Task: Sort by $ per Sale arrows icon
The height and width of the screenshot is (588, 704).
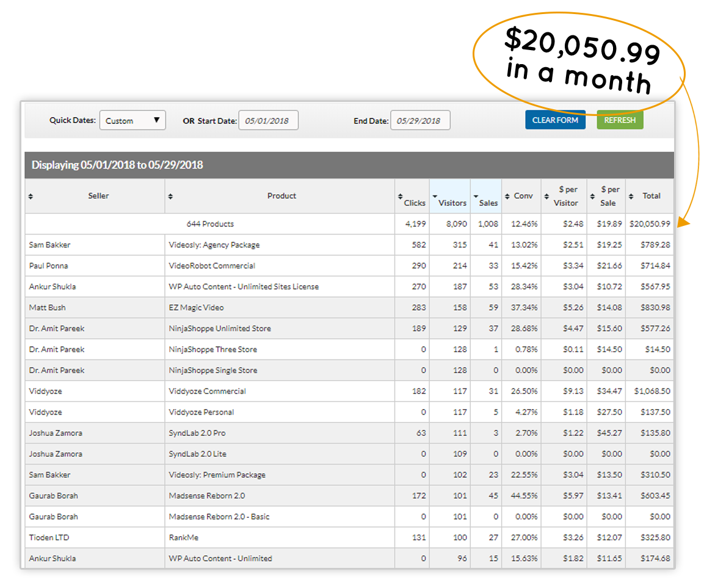Action: pos(592,196)
